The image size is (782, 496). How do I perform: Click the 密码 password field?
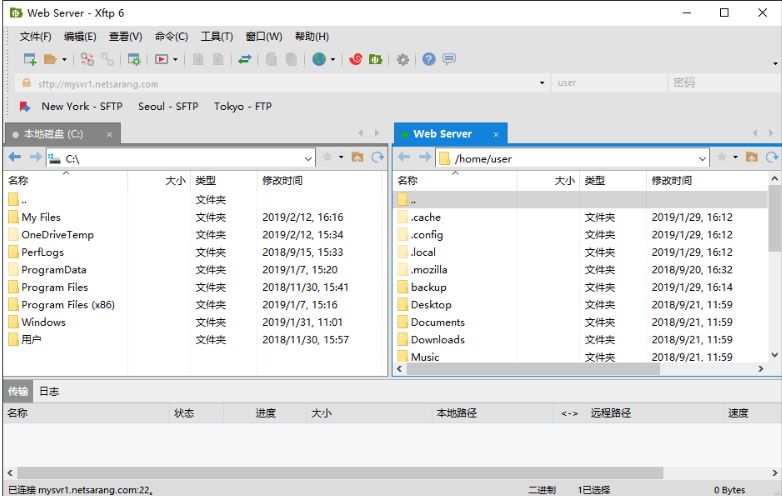(x=723, y=83)
